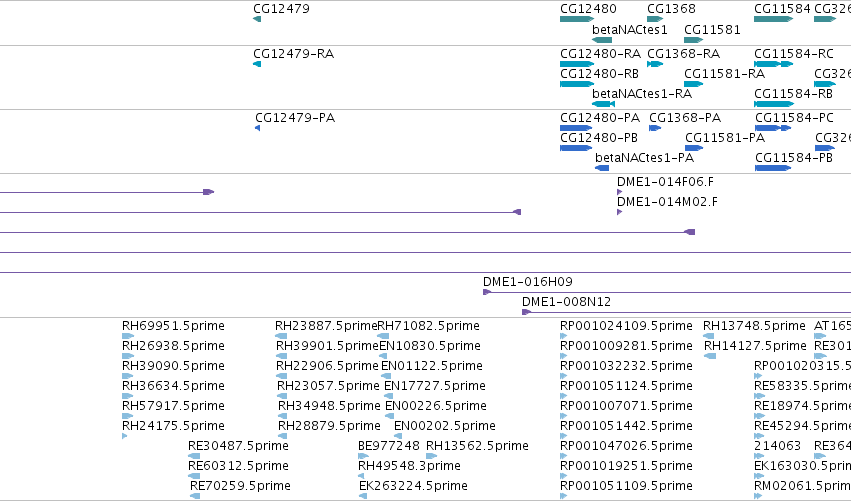Open the RH69951.5prime EST label
This screenshot has height=501, width=851.
[173, 326]
